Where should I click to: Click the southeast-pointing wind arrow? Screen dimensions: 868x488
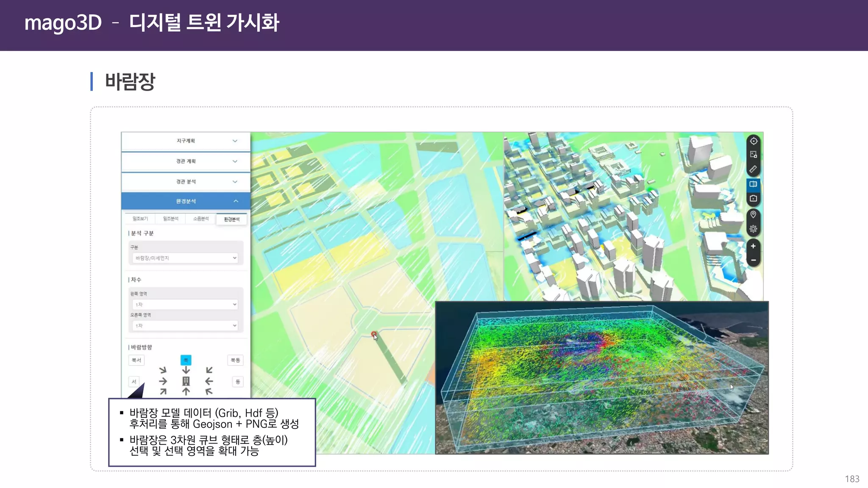pos(163,370)
